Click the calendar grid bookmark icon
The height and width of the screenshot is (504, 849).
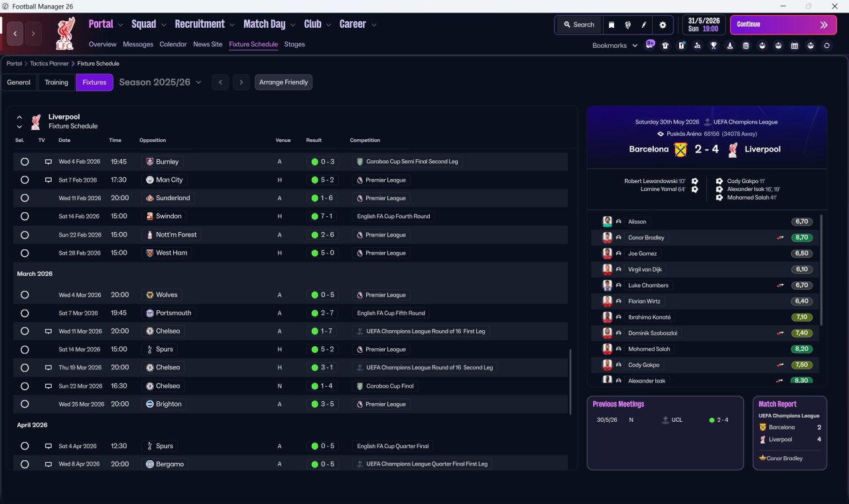tap(795, 46)
